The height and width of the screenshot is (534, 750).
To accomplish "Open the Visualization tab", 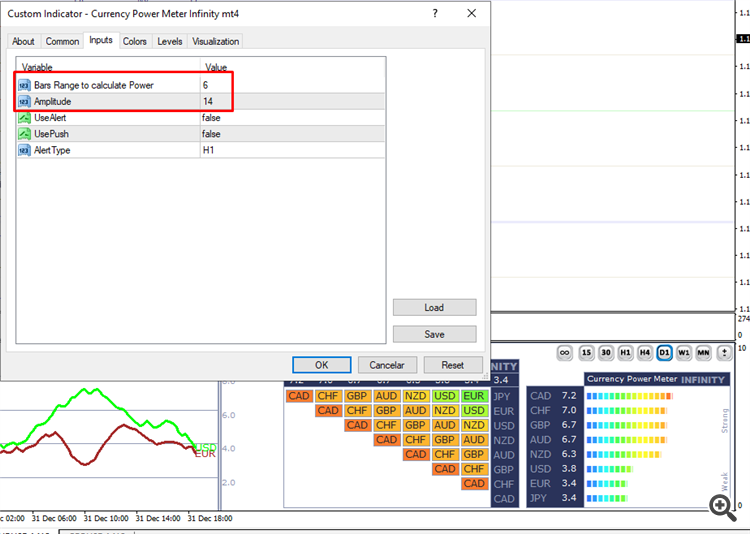I will [x=215, y=42].
